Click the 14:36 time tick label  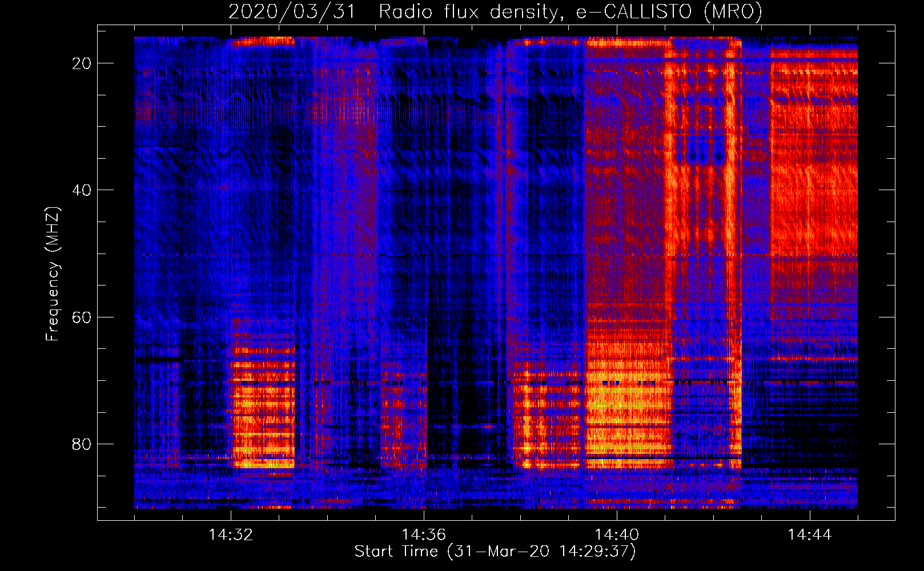[424, 535]
